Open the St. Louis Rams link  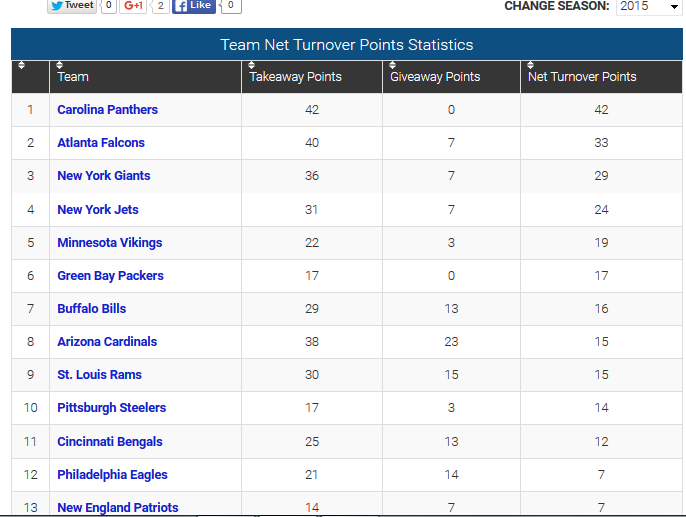tap(100, 375)
